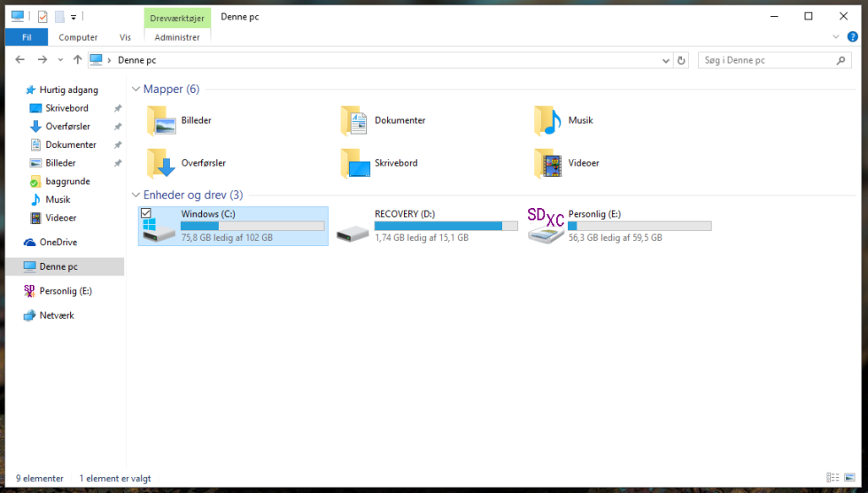Image resolution: width=868 pixels, height=493 pixels.
Task: Switch to large icons view in status bar
Action: tap(849, 477)
